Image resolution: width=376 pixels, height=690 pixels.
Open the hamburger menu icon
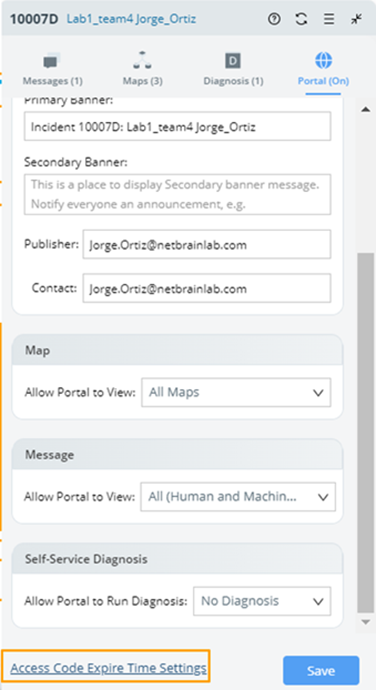point(329,19)
